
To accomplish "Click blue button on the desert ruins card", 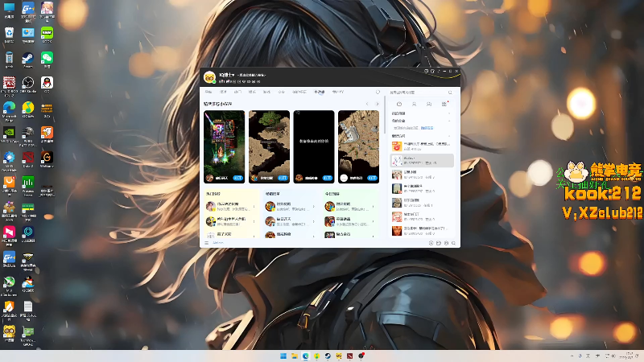I will tap(372, 178).
